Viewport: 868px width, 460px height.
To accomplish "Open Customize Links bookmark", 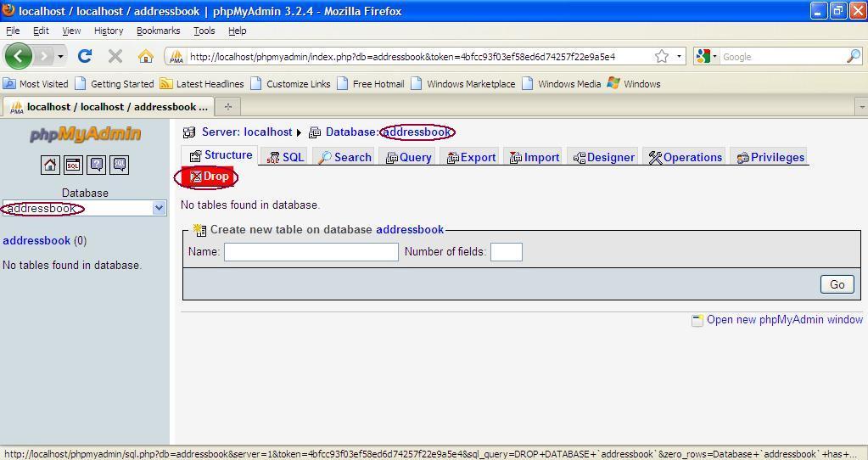I will (x=291, y=83).
